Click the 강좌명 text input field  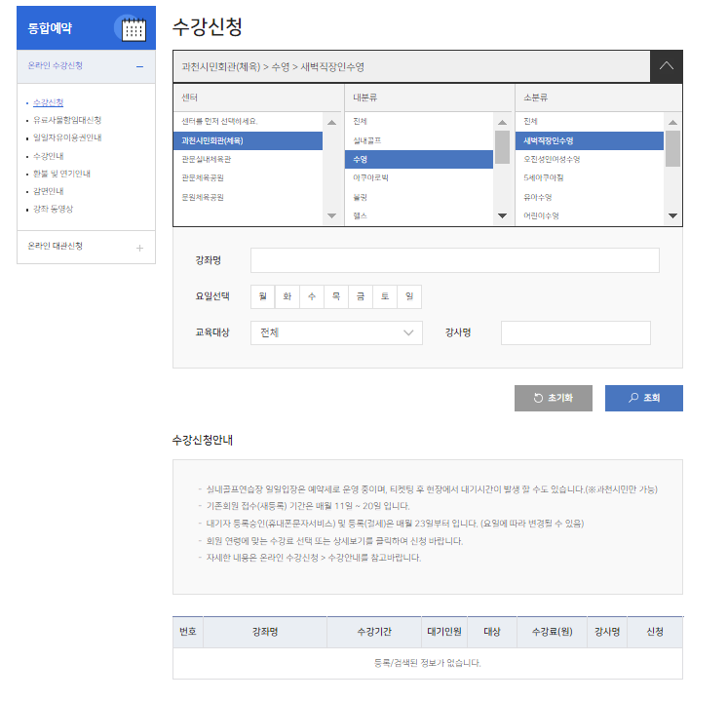pyautogui.click(x=454, y=260)
